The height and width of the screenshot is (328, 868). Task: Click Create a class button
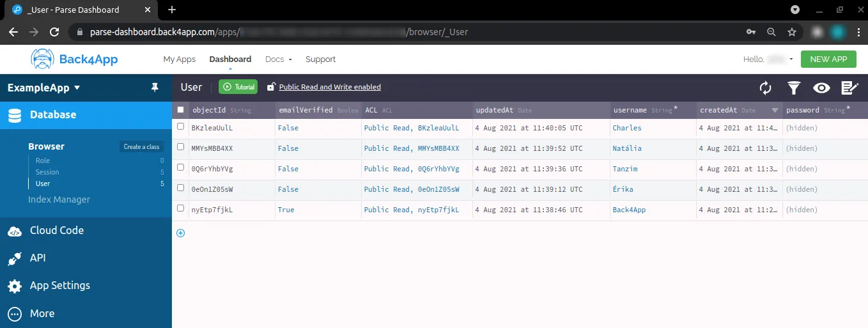pyautogui.click(x=141, y=146)
